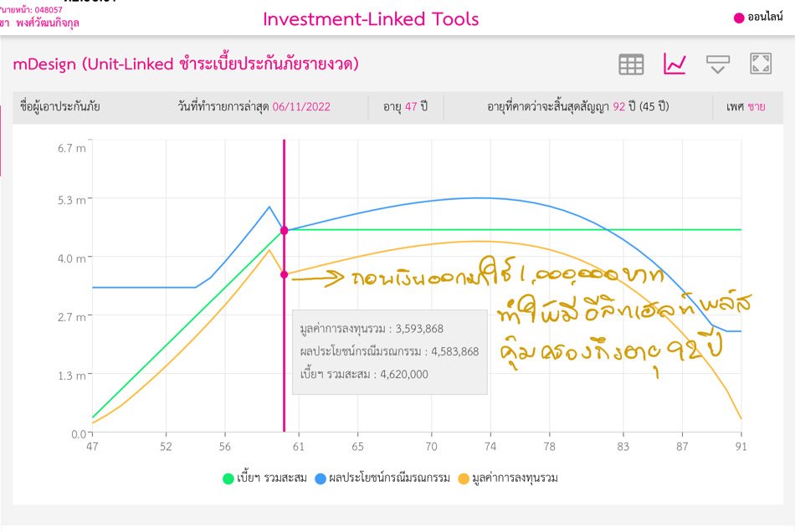Click pink marker on yellow investment line
Image resolution: width=795 pixels, height=532 pixels.
285,274
